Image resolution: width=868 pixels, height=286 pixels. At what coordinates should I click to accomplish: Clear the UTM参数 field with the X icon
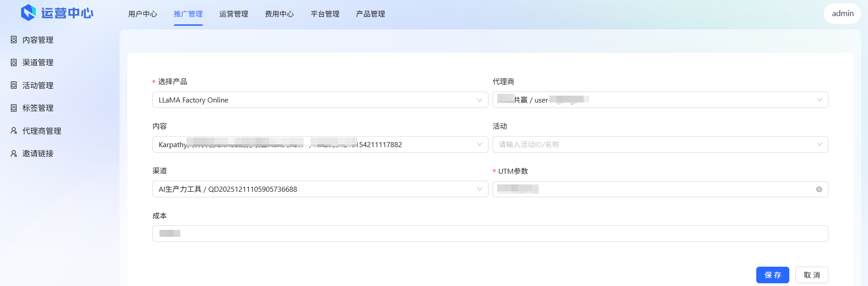[x=819, y=189]
